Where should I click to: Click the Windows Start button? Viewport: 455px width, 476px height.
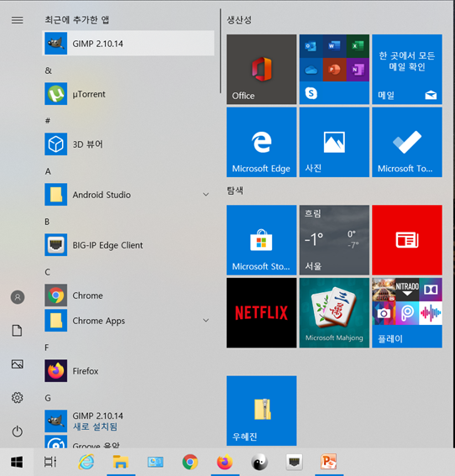click(17, 462)
